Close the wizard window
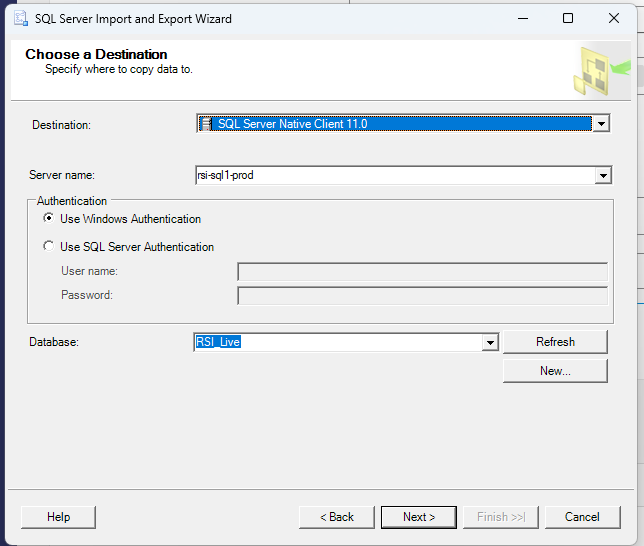Image resolution: width=644 pixels, height=546 pixels. coord(614,18)
